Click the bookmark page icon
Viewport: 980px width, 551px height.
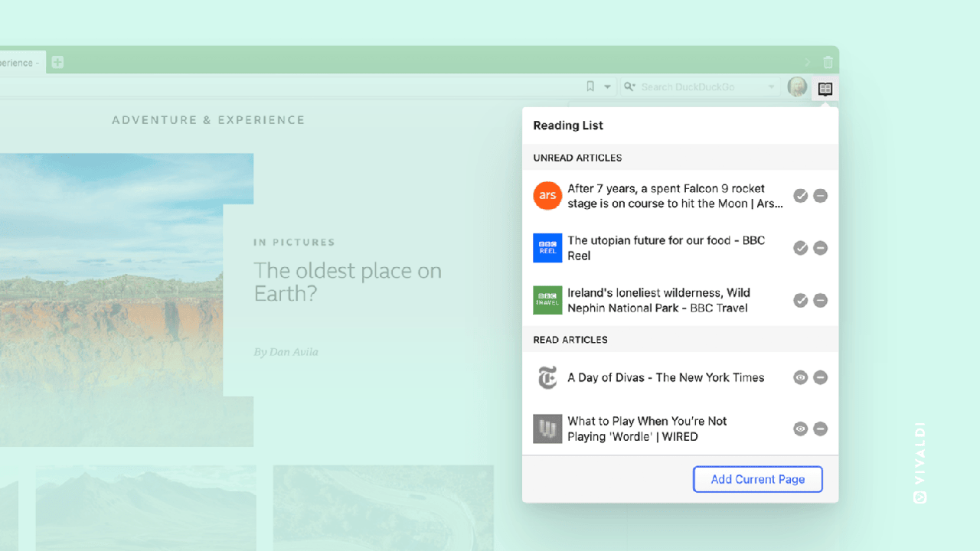tap(590, 86)
